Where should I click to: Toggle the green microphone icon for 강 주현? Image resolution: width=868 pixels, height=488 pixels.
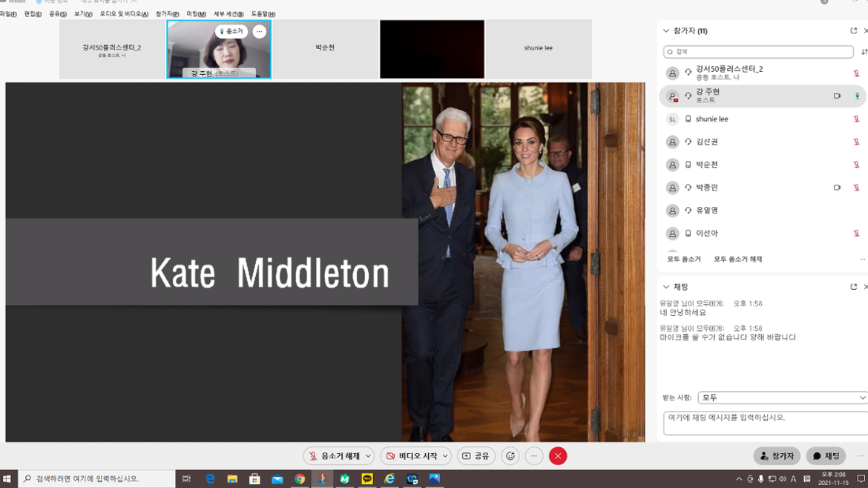857,96
